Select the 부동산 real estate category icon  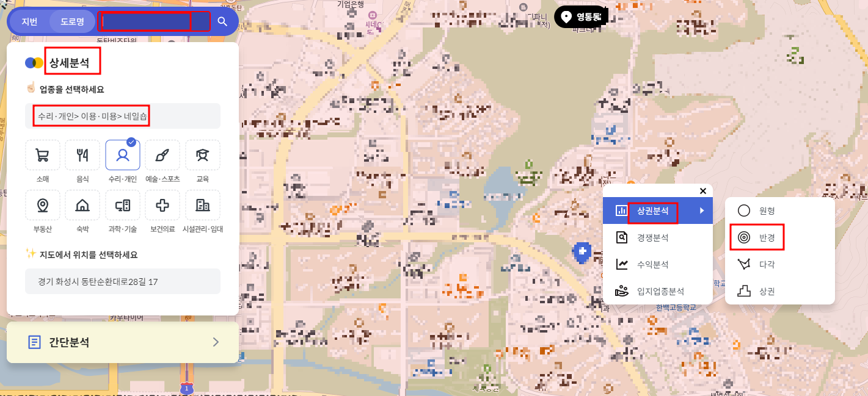43,205
